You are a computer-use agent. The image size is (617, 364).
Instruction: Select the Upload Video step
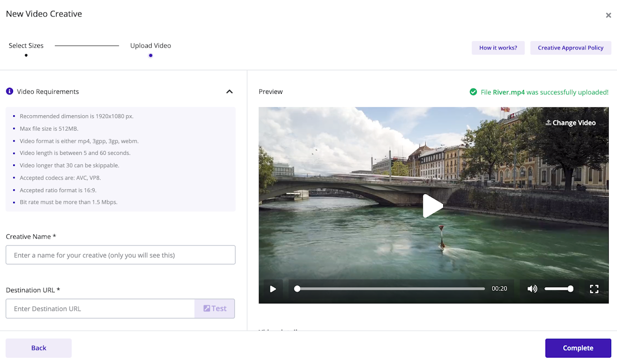(151, 46)
